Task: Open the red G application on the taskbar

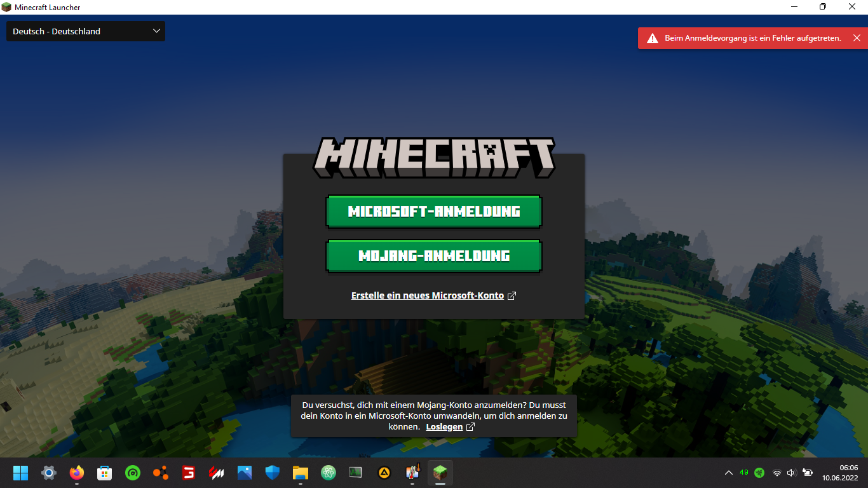Action: pyautogui.click(x=188, y=473)
